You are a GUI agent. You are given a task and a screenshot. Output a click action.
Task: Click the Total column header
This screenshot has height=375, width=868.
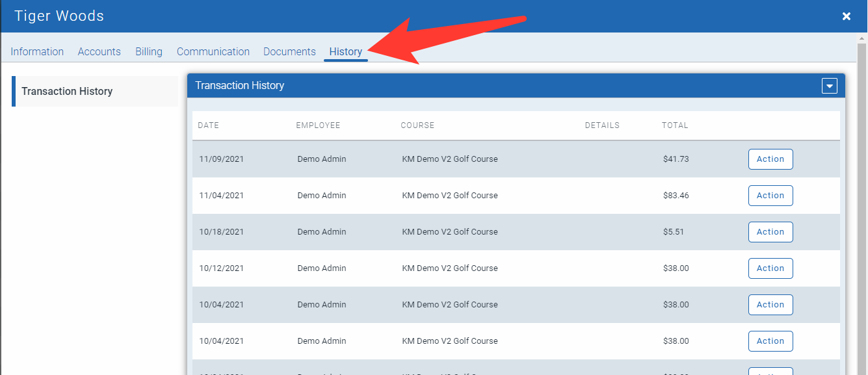675,125
